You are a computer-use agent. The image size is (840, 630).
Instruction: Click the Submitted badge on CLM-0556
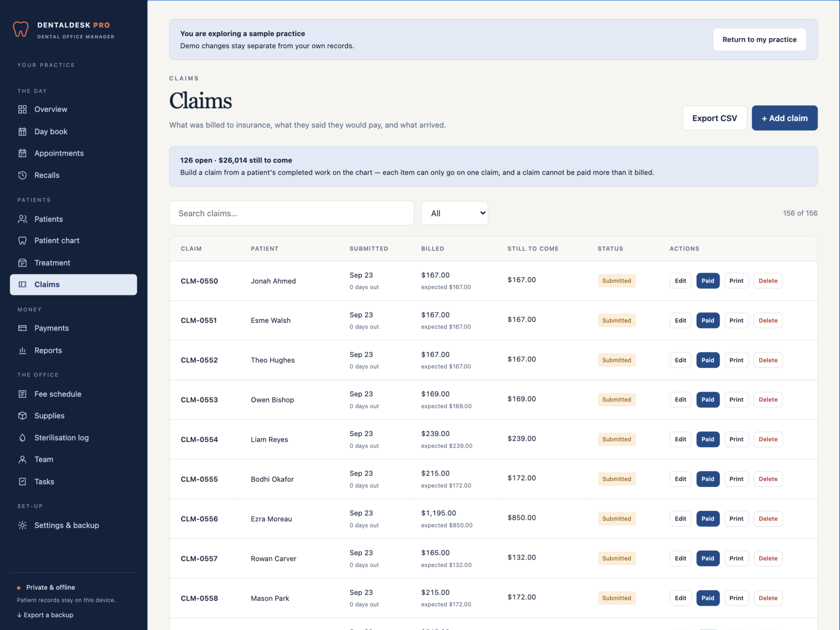tap(616, 518)
